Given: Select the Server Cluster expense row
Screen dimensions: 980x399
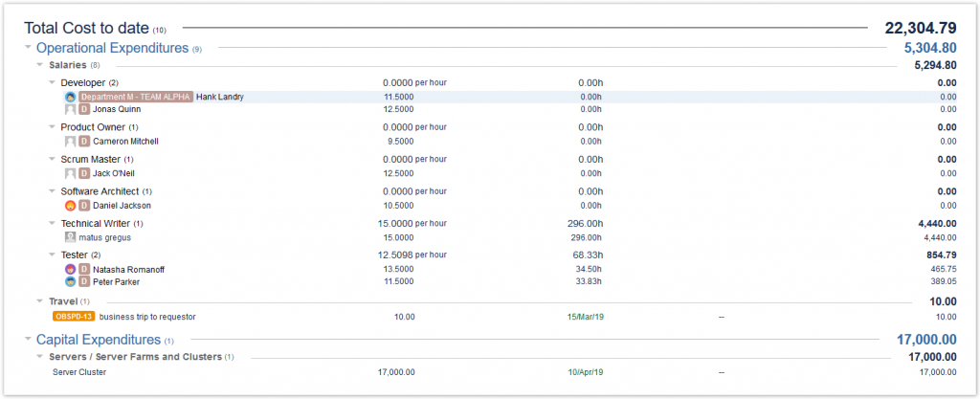Looking at the screenshot, I should tap(79, 372).
